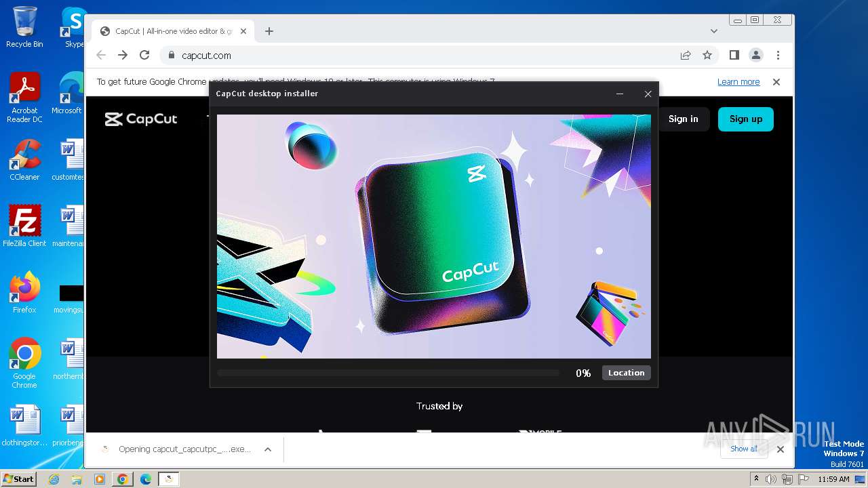The image size is (868, 488).
Task: Bookmark this page with the star icon
Action: click(707, 56)
